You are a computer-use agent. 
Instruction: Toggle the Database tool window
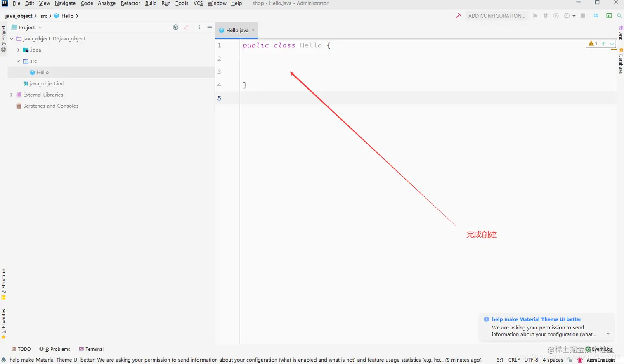[x=621, y=61]
